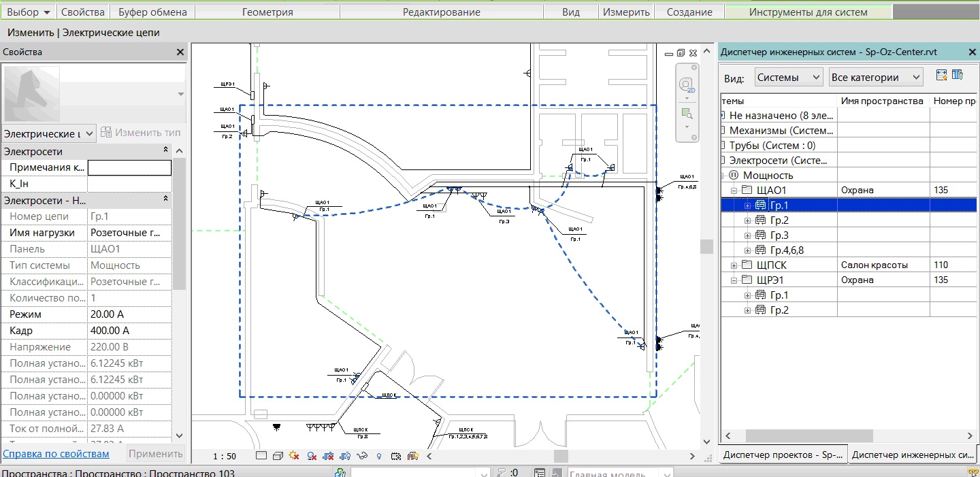980x477 pixels.
Task: Click the Crop View icon
Action: point(328,455)
